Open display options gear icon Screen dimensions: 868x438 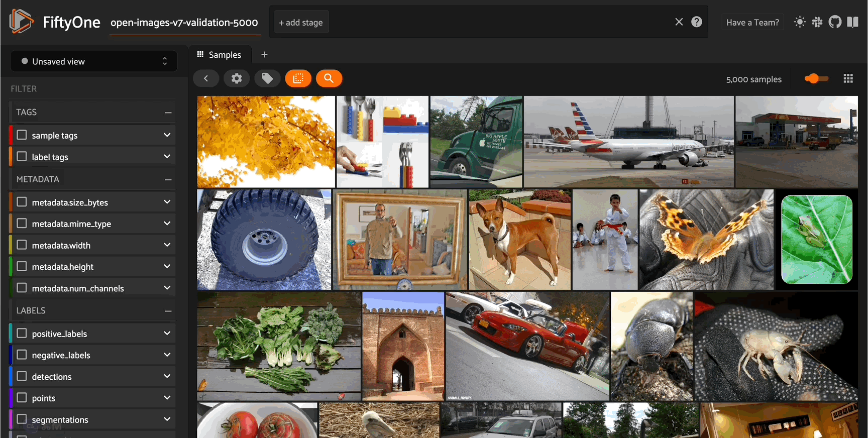click(x=237, y=78)
